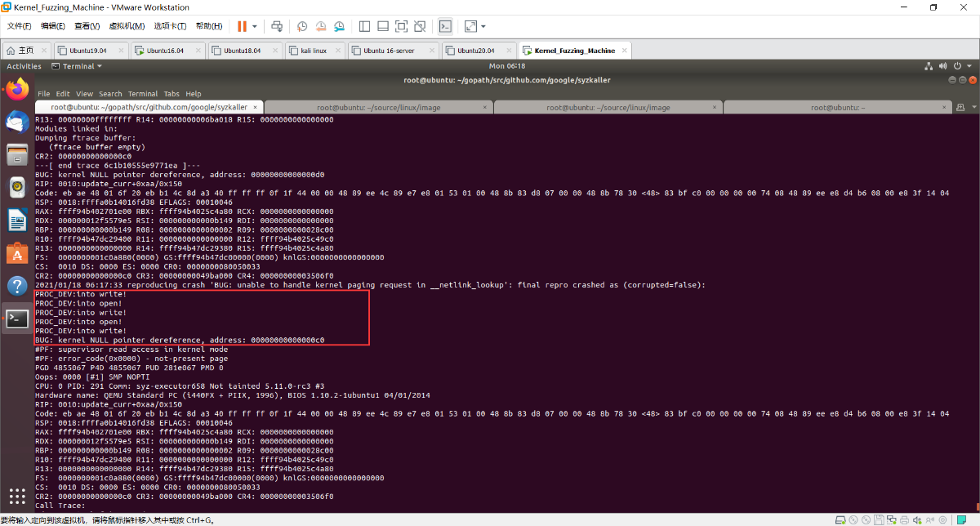Launch Firefox from the Ubuntu dock
Screen dimensions: 980x526
coord(17,89)
